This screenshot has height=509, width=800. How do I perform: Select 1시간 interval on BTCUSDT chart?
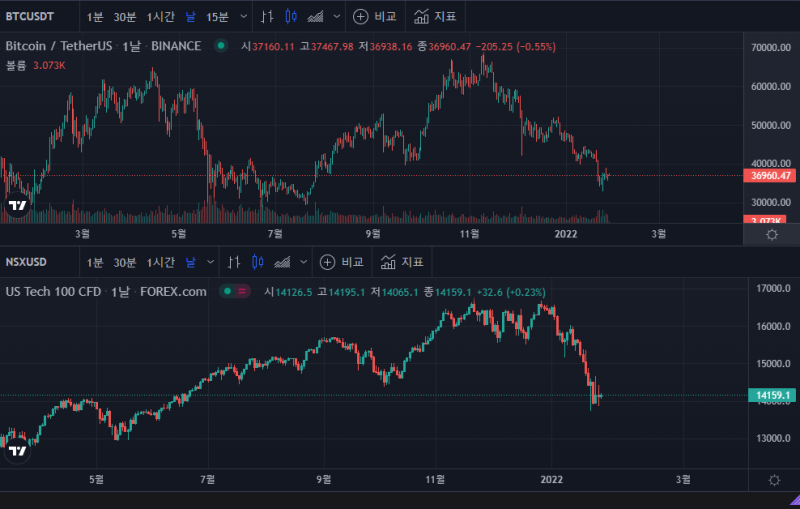[161, 17]
